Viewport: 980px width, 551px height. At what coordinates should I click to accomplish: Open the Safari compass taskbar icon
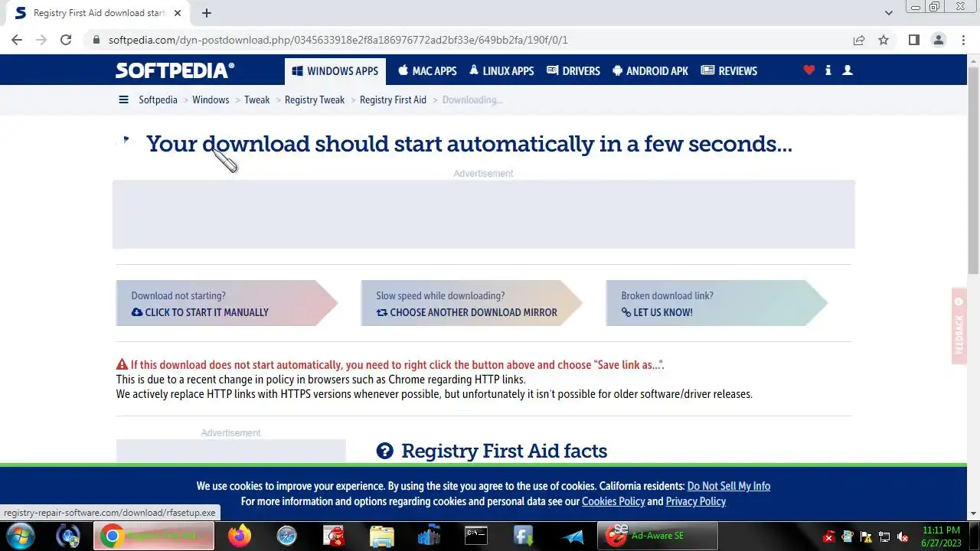tap(287, 536)
